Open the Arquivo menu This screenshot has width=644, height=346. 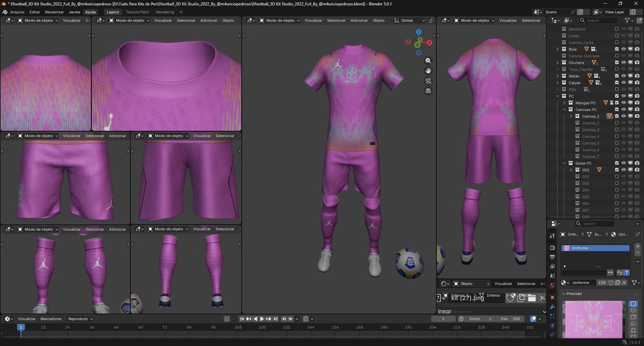pyautogui.click(x=17, y=12)
